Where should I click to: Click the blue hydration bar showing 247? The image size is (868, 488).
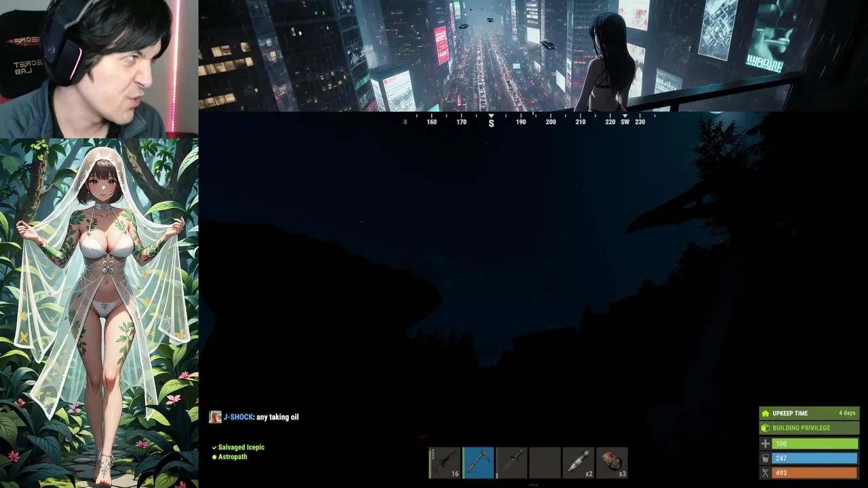(x=815, y=459)
